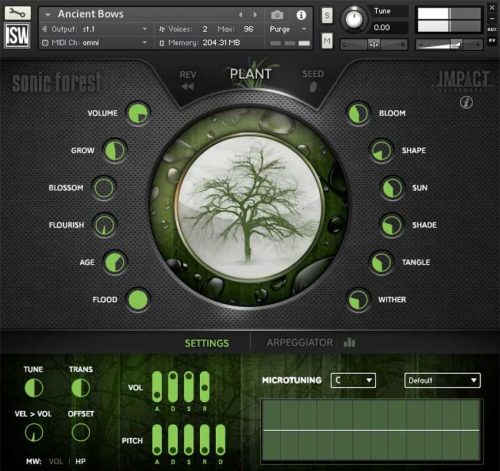
Task: Open the arpeggiator bars icon
Action: tap(349, 342)
